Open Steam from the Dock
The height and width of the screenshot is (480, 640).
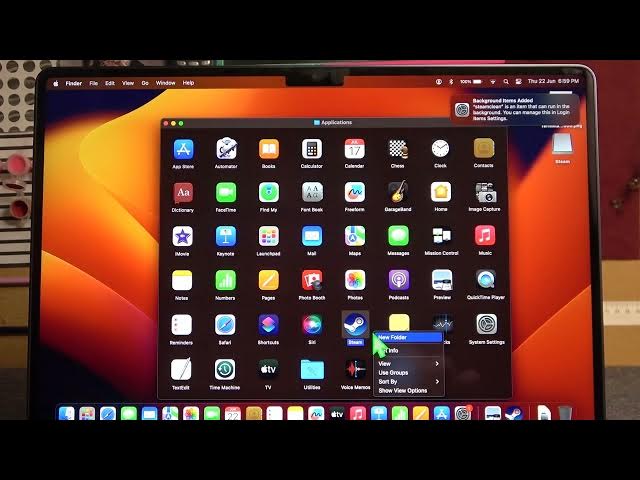tap(513, 413)
